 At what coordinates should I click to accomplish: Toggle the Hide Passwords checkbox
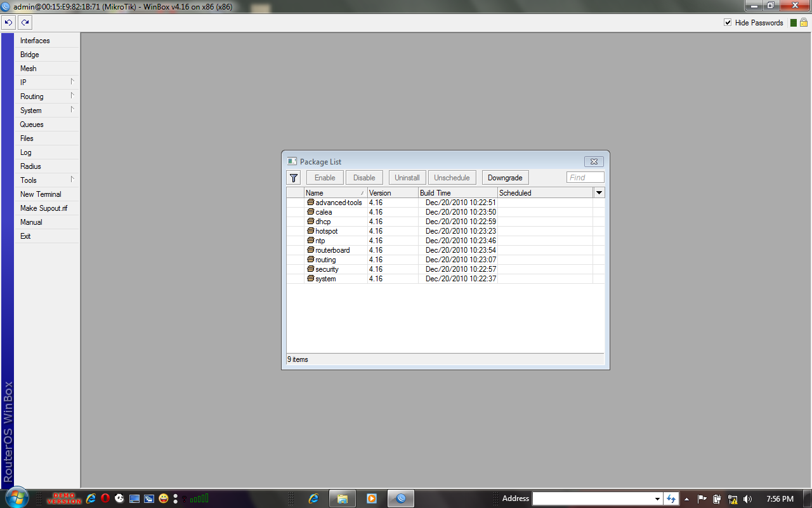(728, 23)
